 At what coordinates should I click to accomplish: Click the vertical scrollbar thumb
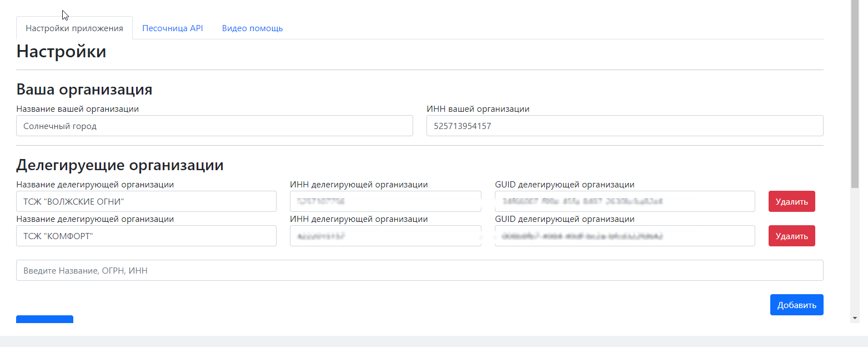pyautogui.click(x=855, y=95)
